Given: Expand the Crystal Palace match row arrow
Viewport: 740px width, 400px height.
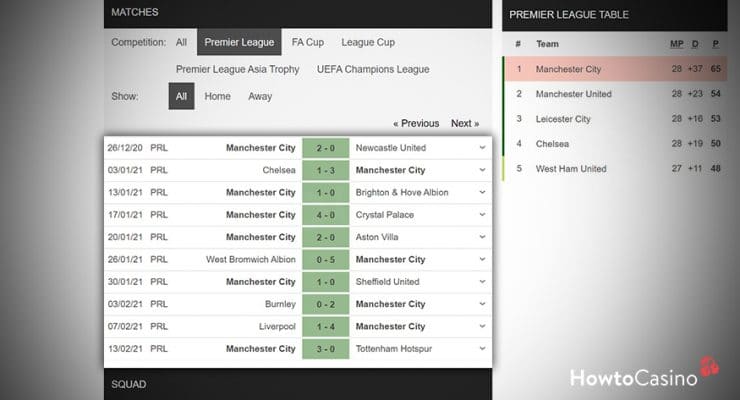Looking at the screenshot, I should pos(482,215).
